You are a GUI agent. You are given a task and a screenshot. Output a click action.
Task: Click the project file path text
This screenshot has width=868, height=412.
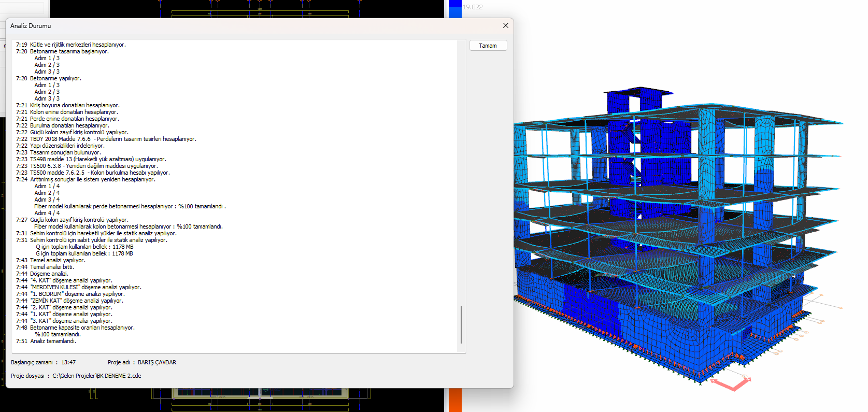[96, 376]
